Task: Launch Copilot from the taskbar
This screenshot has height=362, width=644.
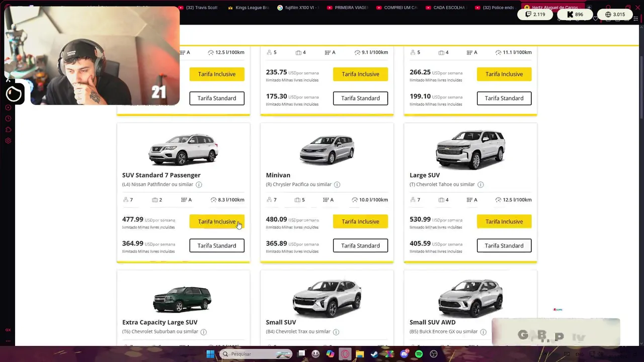Action: coord(330,354)
